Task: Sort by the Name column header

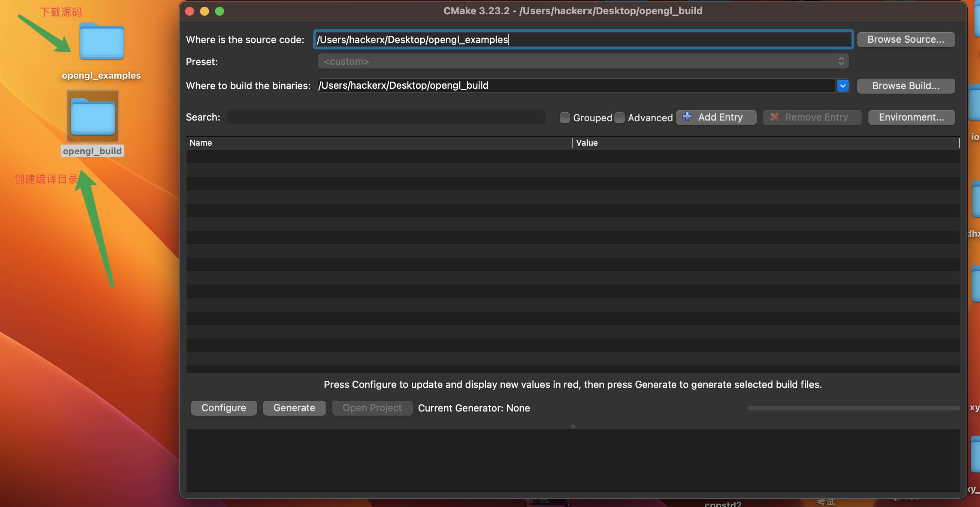Action: click(379, 143)
